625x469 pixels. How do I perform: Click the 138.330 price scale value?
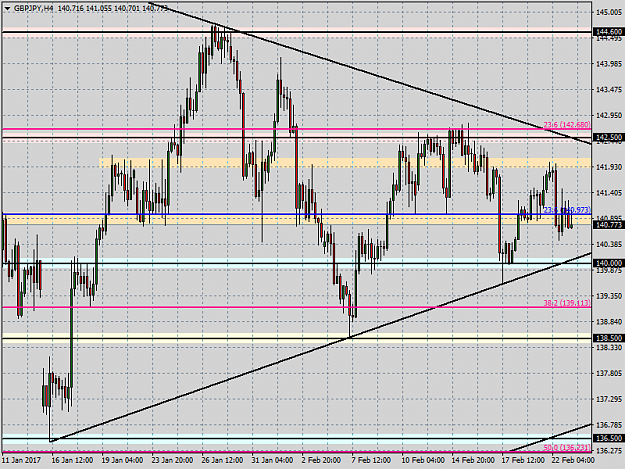pyautogui.click(x=609, y=348)
